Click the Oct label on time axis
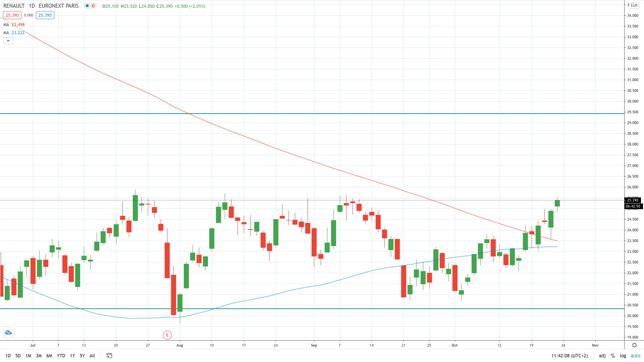The image size is (644, 362). (x=454, y=345)
